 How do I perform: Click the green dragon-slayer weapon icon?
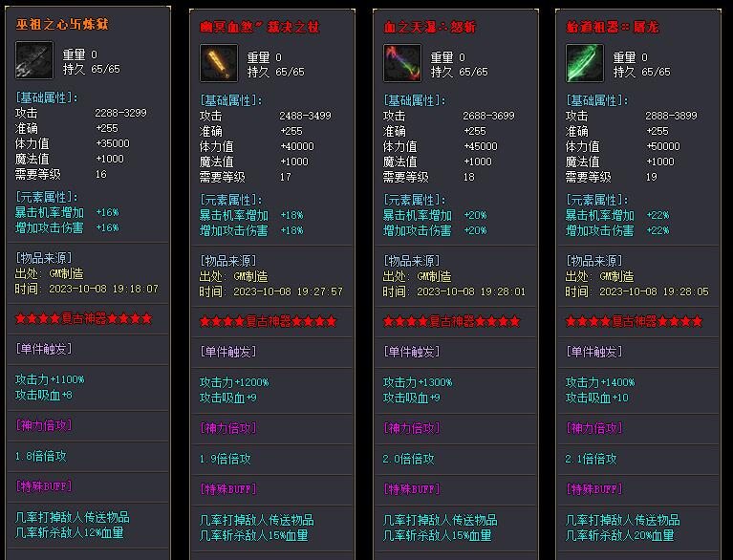click(x=584, y=64)
